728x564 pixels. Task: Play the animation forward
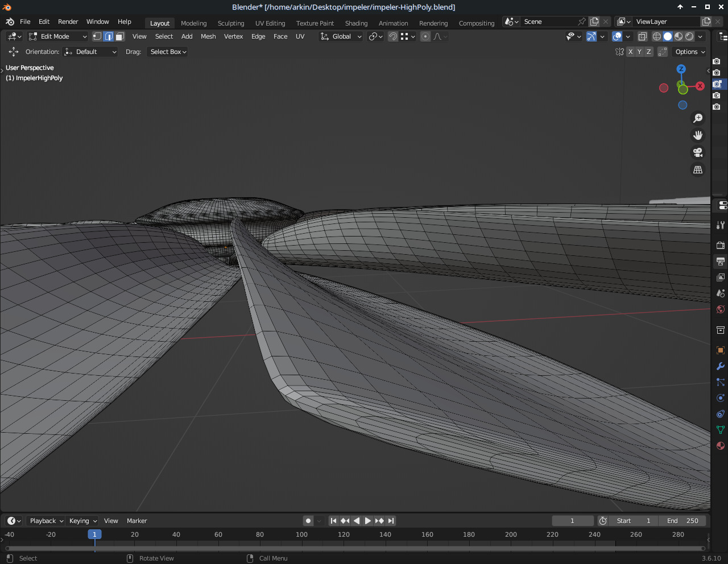(x=367, y=521)
